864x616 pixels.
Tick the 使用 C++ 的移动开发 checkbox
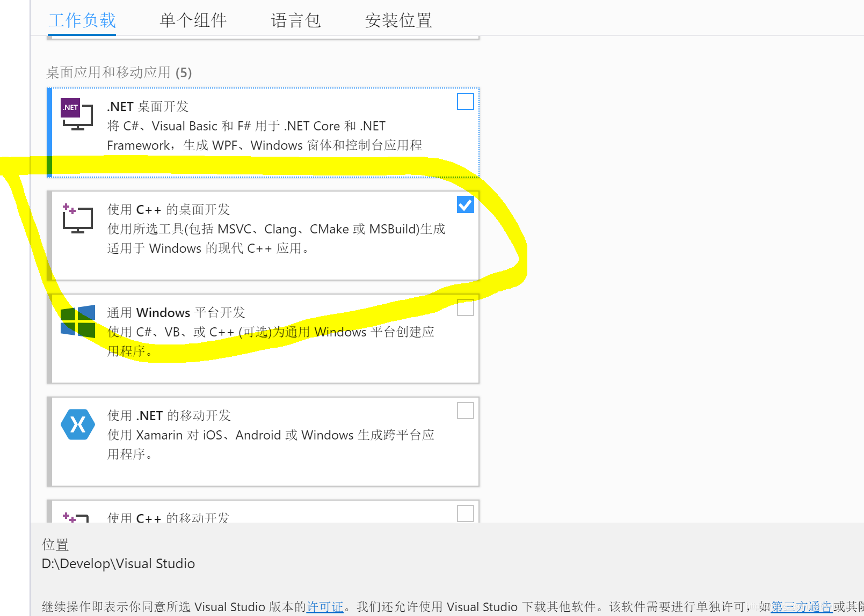466,514
